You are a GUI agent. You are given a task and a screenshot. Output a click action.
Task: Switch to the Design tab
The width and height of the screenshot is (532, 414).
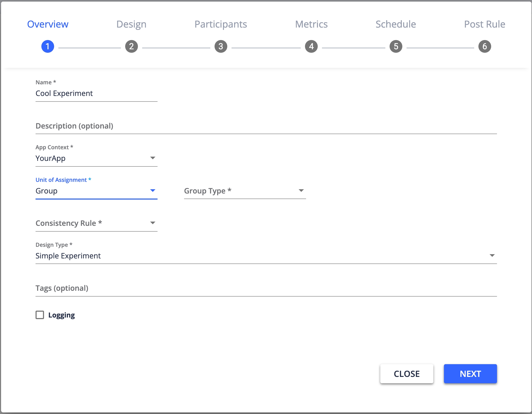pyautogui.click(x=131, y=24)
